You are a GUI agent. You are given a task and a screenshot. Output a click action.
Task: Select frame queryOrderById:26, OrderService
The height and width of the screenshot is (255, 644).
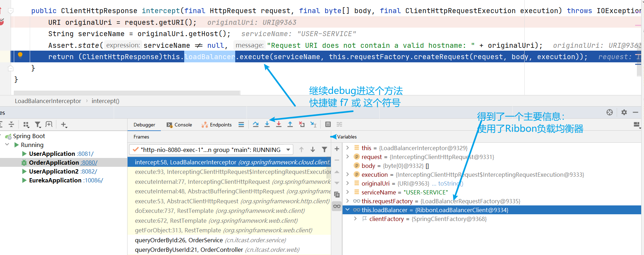(229, 240)
